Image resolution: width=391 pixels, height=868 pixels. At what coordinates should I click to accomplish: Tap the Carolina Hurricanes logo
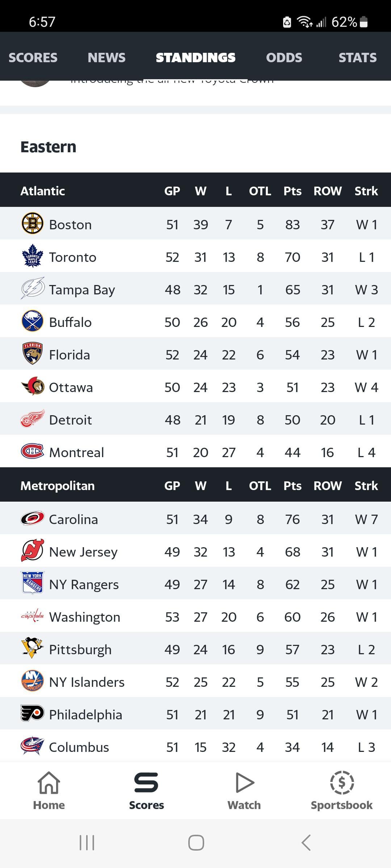tap(32, 518)
